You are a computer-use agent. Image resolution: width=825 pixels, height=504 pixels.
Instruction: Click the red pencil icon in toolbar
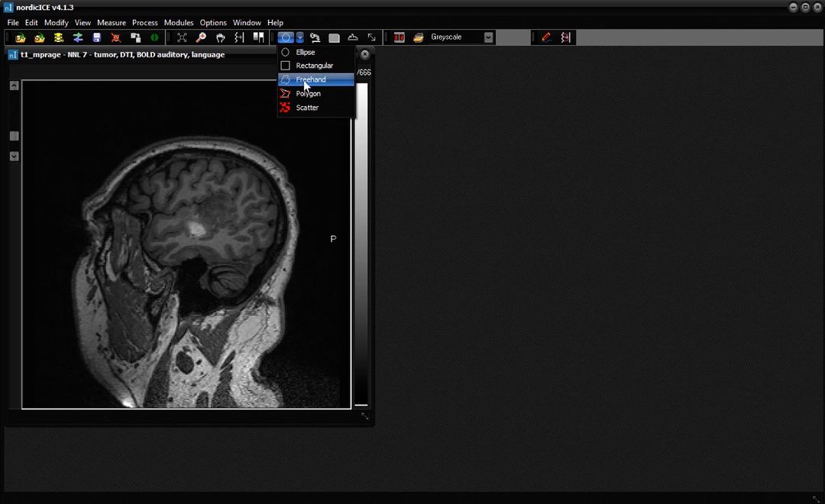click(x=546, y=37)
